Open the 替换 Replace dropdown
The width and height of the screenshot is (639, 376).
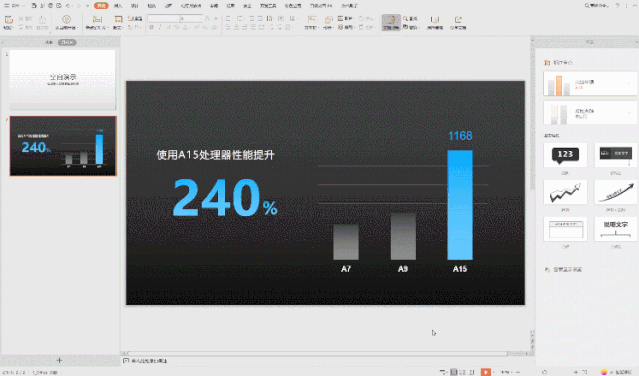(x=411, y=27)
